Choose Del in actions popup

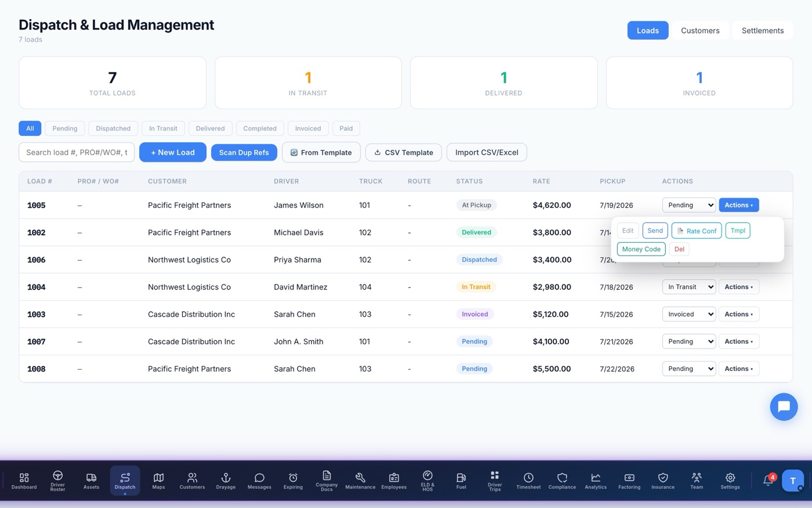click(679, 249)
